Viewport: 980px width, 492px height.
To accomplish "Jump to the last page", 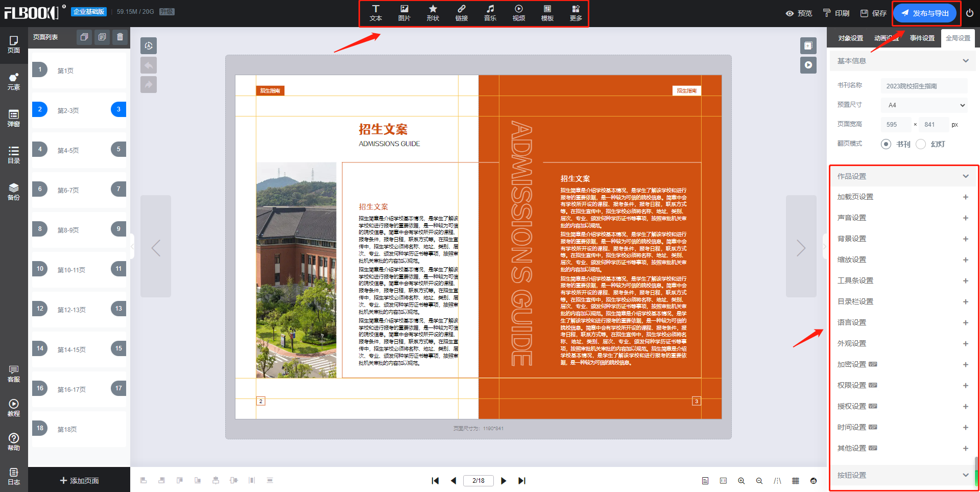I will [521, 481].
